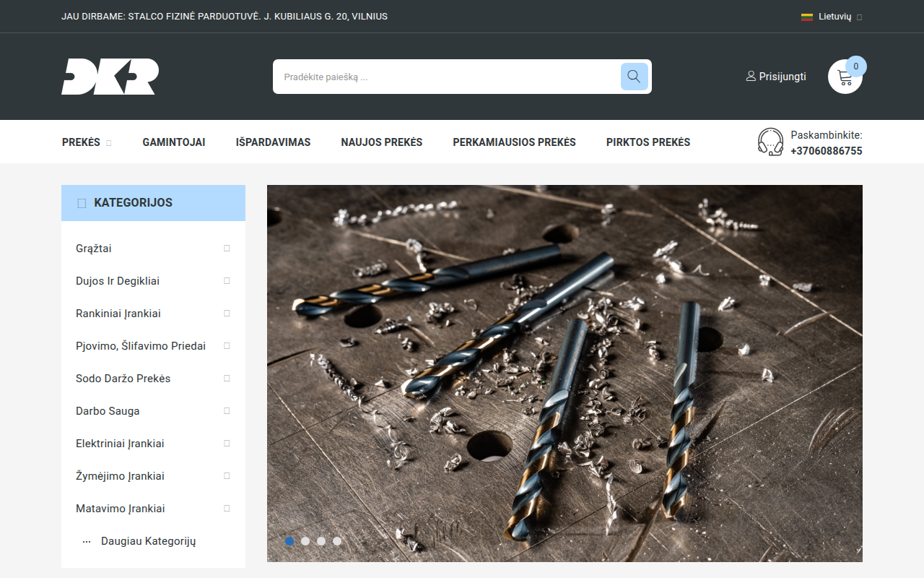
Task: Click the Paskambinkite label
Action: 827,135
